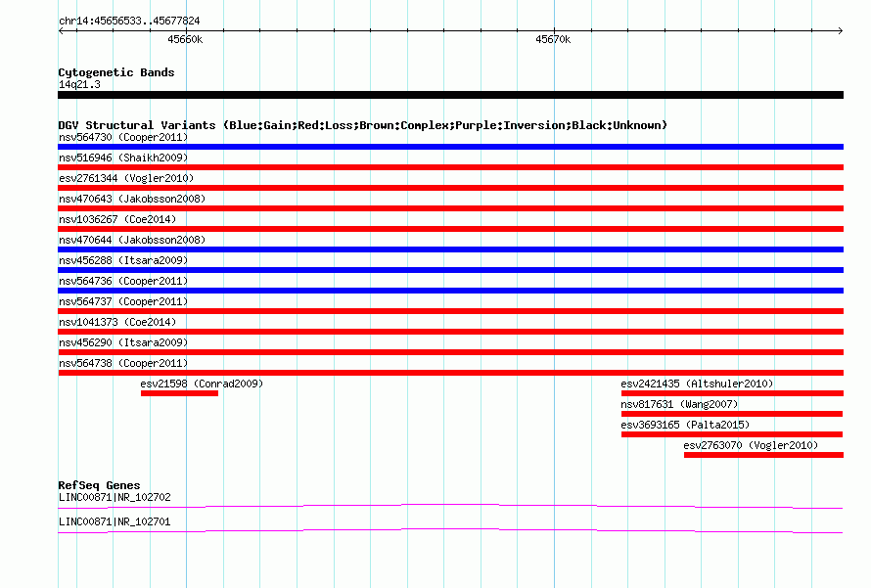Viewport: 871px width, 588px height.
Task: Open the nsv456288 (Itsara2009) label
Action: pyautogui.click(x=123, y=260)
